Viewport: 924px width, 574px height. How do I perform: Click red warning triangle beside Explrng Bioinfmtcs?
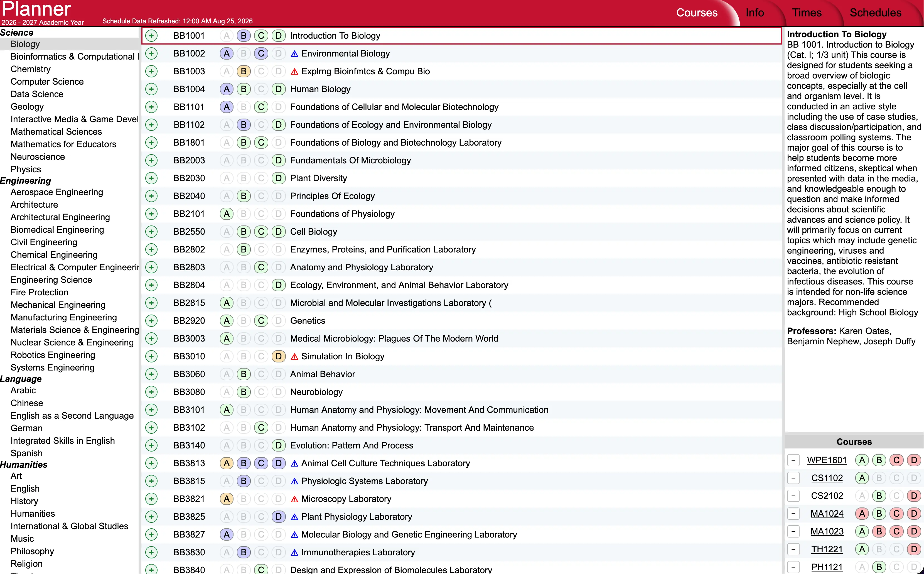294,72
